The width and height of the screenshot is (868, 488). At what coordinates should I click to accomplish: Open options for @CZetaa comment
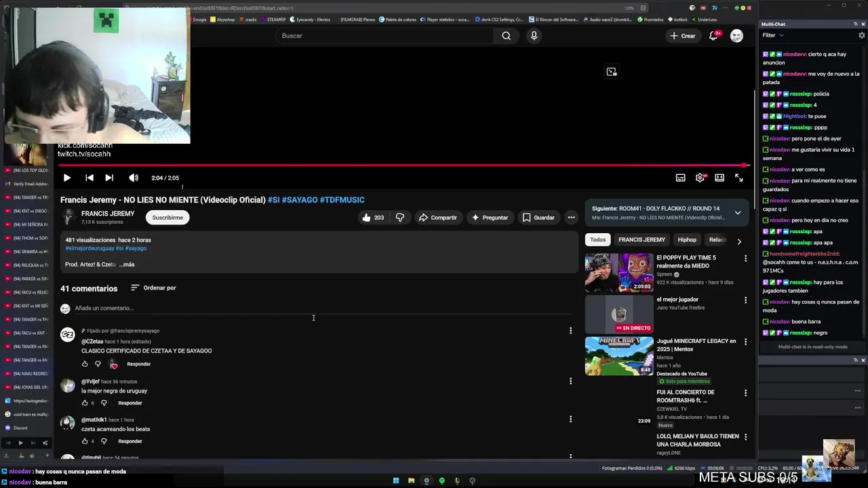(570, 331)
